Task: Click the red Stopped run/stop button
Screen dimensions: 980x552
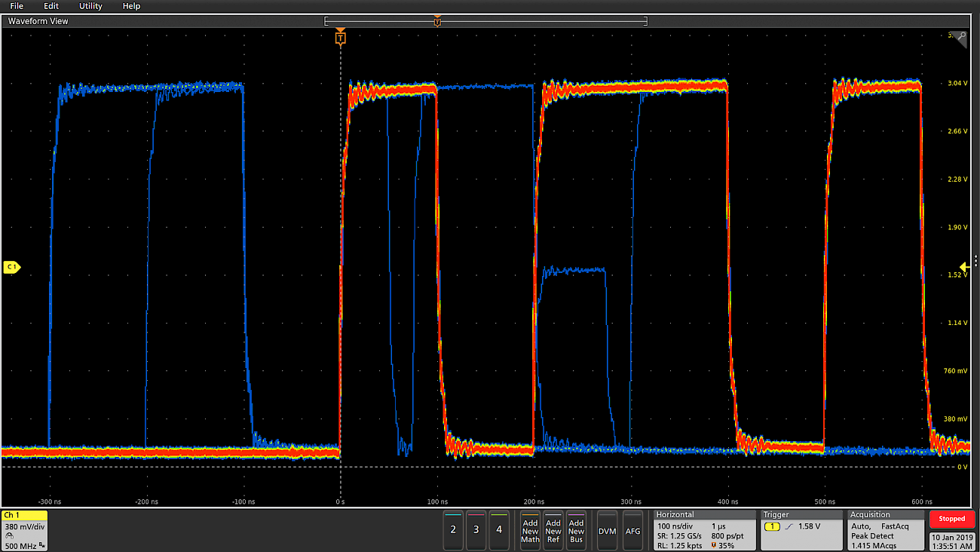Action: [x=951, y=519]
